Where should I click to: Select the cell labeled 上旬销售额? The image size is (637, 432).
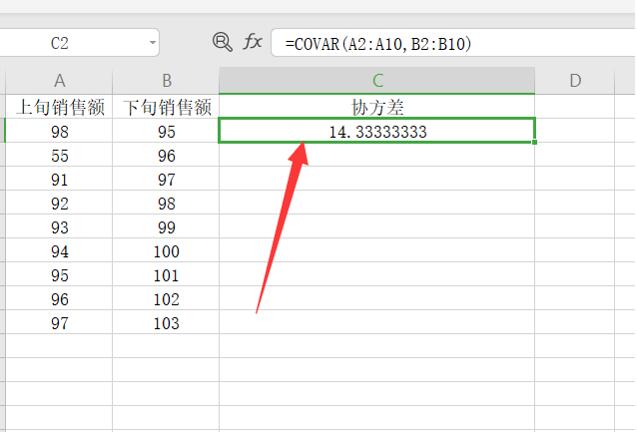[x=60, y=106]
